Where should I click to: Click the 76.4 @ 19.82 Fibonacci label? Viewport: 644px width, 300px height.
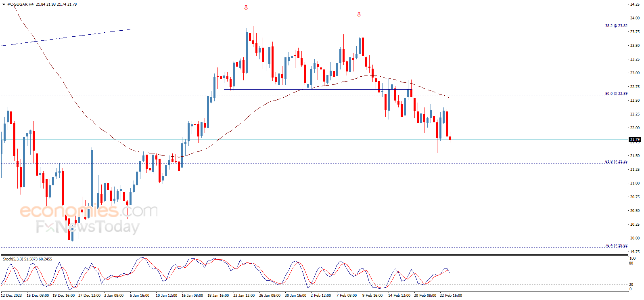pos(616,245)
